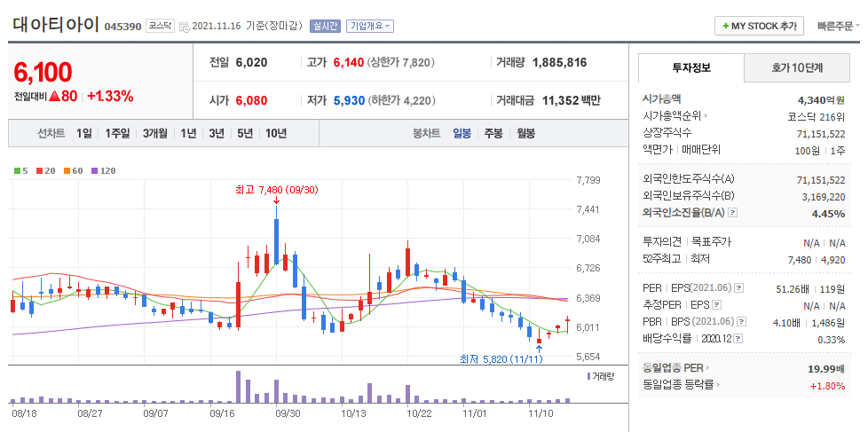The height and width of the screenshot is (432, 868).
Task: Open help icon next to 배당수익률 2020.12
Action: click(x=739, y=339)
